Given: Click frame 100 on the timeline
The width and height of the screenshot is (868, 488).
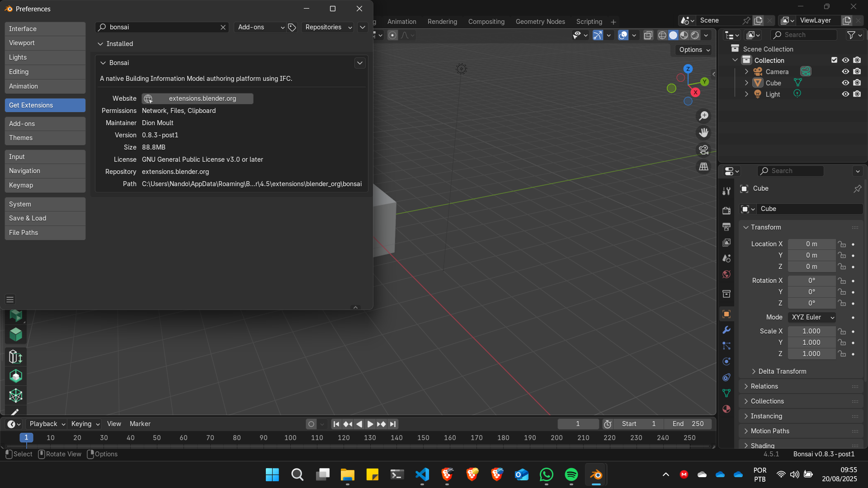Looking at the screenshot, I should [x=290, y=438].
